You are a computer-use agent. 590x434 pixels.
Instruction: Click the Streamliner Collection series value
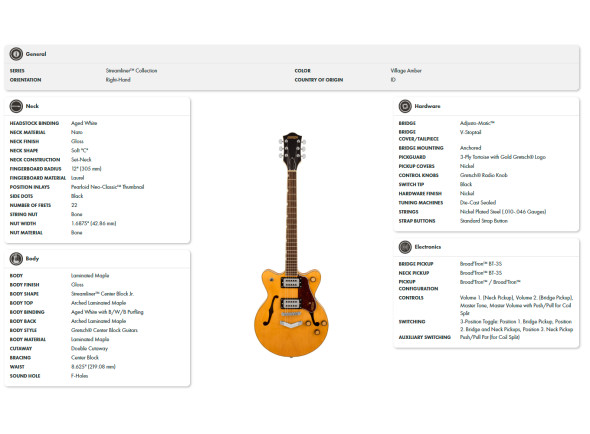(131, 70)
